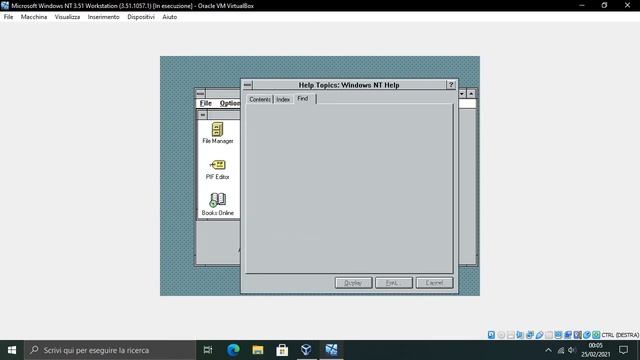
Task: Click the Windows Start button
Action: point(12,350)
